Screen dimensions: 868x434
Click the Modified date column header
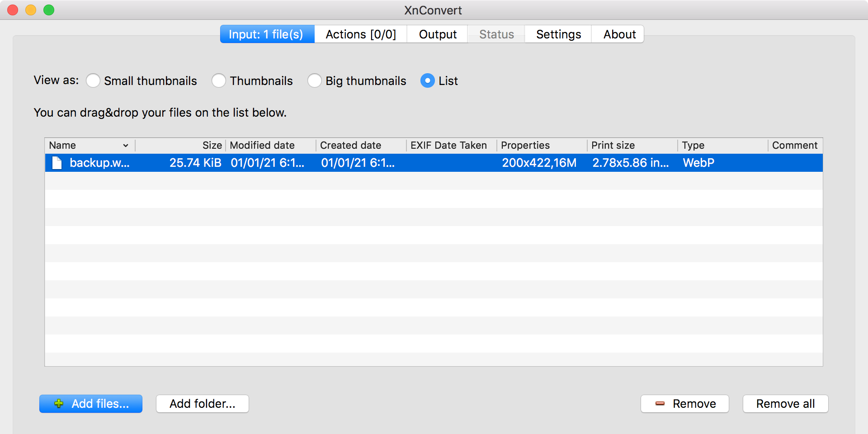[262, 146]
